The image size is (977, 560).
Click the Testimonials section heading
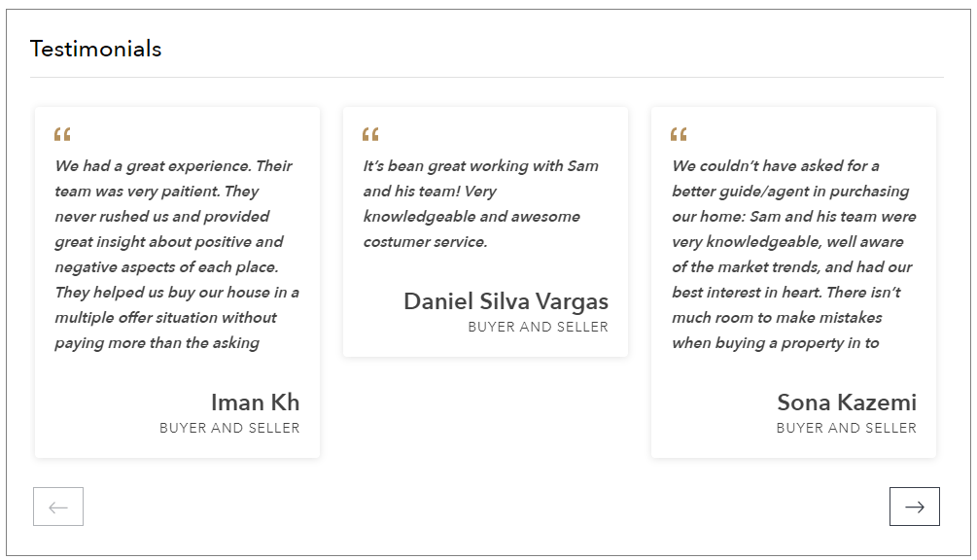click(95, 49)
